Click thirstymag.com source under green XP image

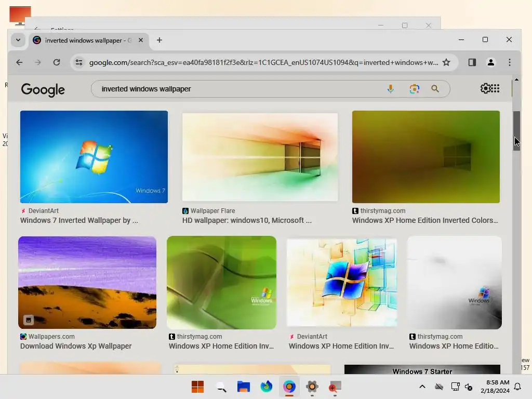(199, 337)
